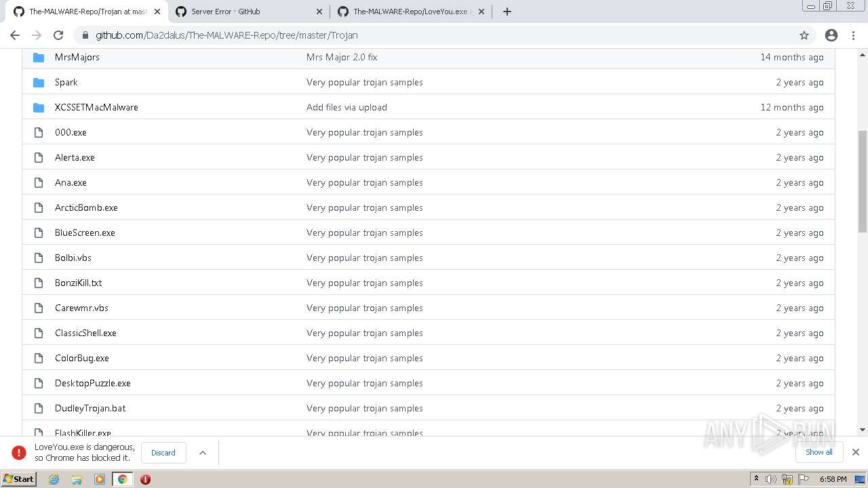This screenshot has width=868, height=488.
Task: Open the BonziKill.txt file link
Action: (79, 283)
